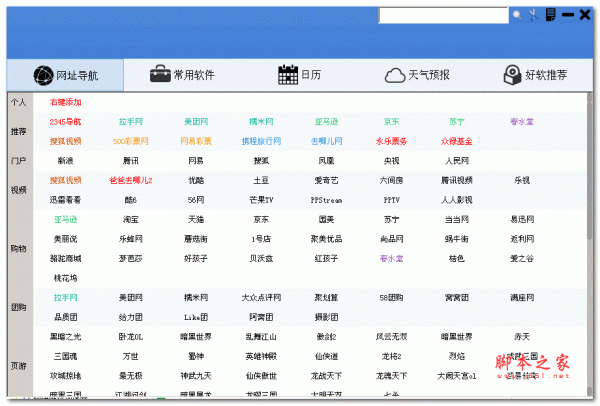Open the 2345导航 link
This screenshot has height=406, width=600.
coord(65,122)
